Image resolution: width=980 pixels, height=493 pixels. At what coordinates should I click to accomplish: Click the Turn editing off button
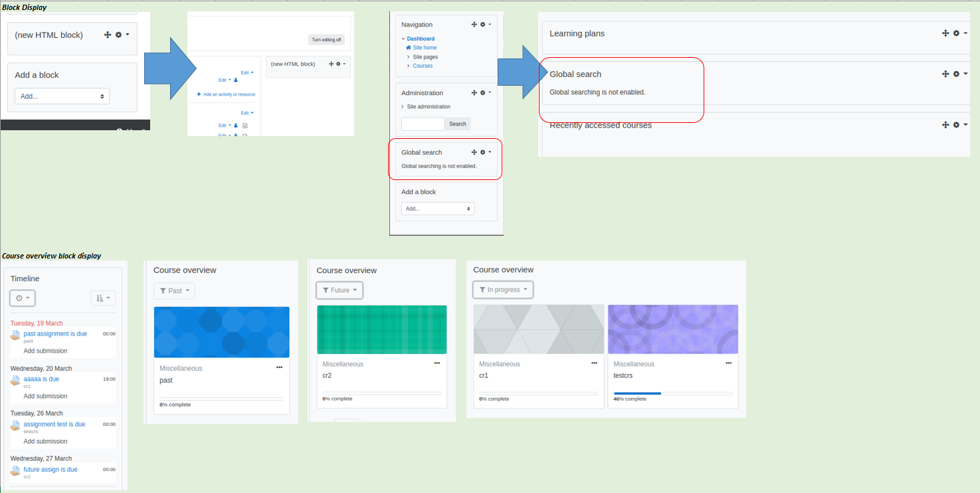coord(326,40)
